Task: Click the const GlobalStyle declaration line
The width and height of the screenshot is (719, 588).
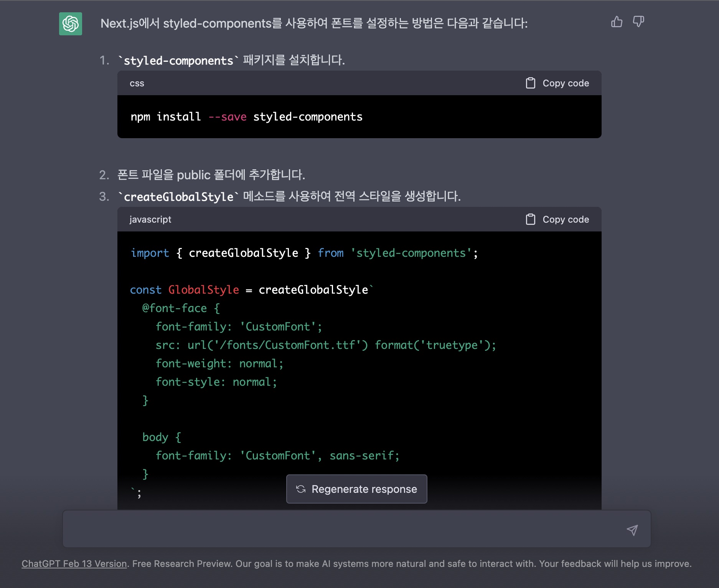Action: (x=252, y=290)
